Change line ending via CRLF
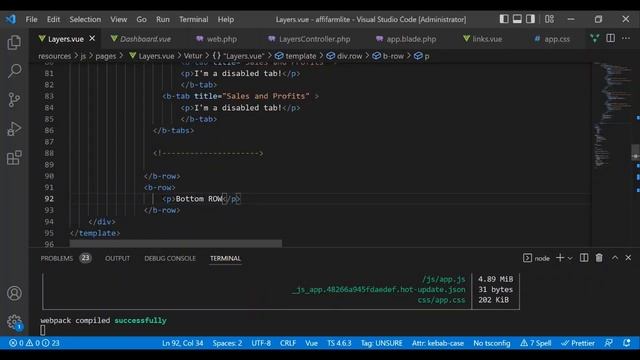The image size is (640, 360). [x=288, y=343]
